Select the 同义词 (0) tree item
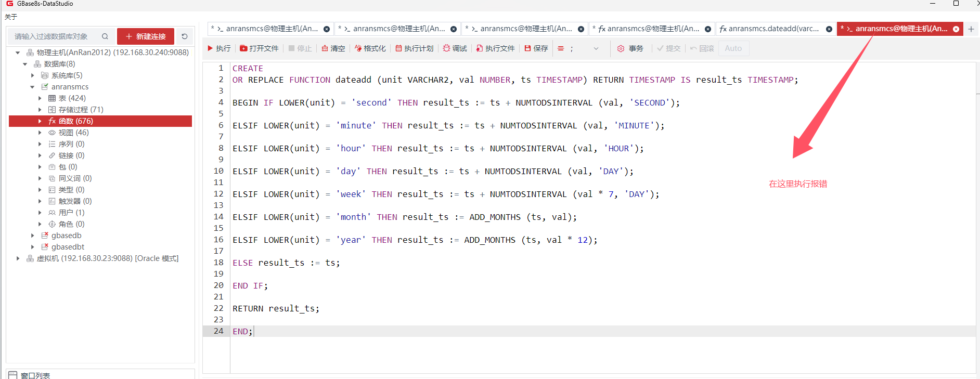 75,178
